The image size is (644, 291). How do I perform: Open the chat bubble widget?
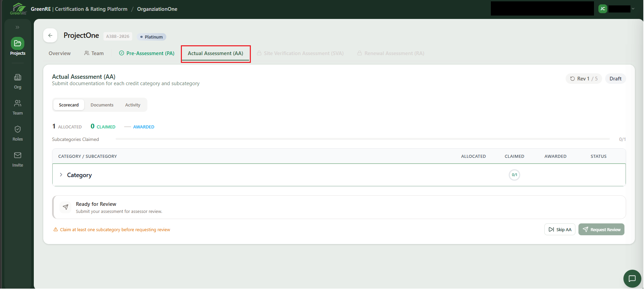(x=632, y=278)
